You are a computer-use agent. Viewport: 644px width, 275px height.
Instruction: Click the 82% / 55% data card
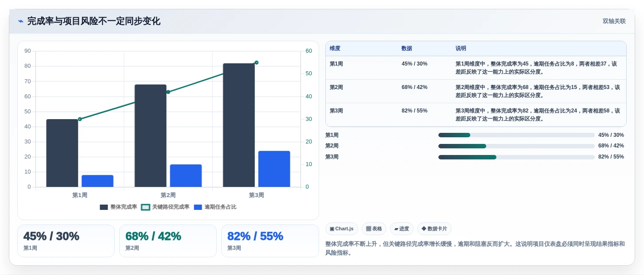pyautogui.click(x=270, y=241)
